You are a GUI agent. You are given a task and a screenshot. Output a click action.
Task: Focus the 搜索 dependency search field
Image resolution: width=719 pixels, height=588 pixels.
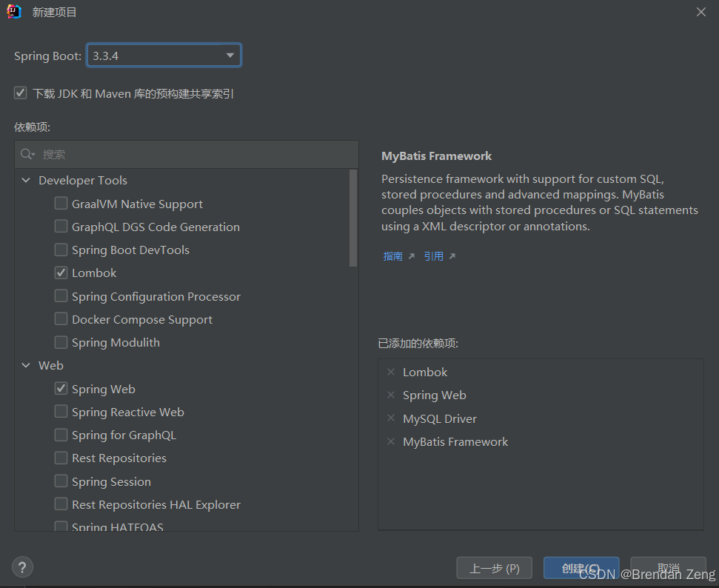pos(187,155)
